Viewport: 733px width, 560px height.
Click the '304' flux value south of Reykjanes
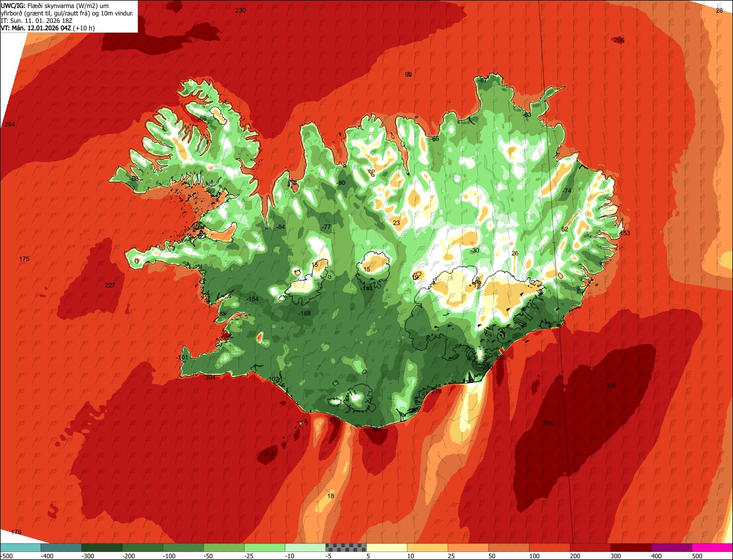pyautogui.click(x=210, y=377)
